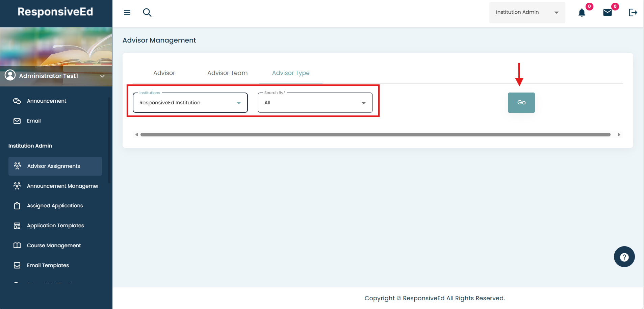This screenshot has width=644, height=309.
Task: Open the help question mark button
Action: point(624,257)
